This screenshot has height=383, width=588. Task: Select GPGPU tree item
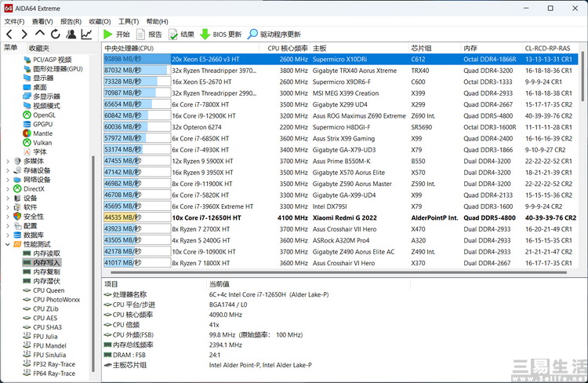tap(38, 124)
